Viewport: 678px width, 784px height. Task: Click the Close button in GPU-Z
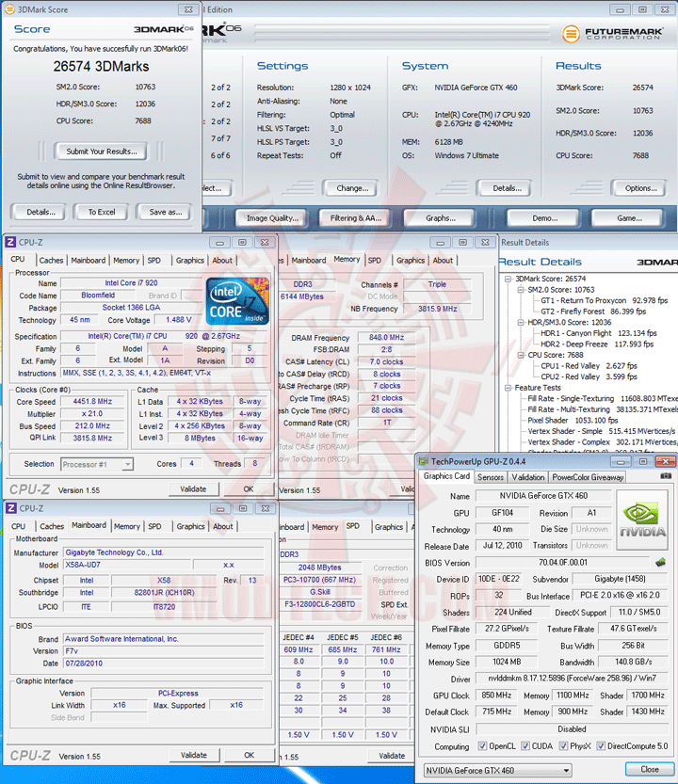649,770
